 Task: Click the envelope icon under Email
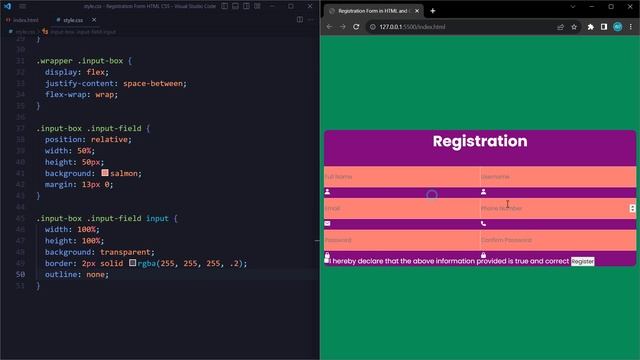327,223
